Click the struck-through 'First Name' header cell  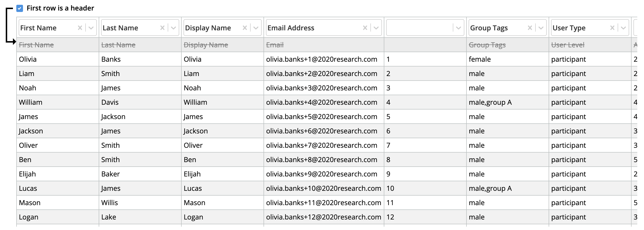pos(58,45)
